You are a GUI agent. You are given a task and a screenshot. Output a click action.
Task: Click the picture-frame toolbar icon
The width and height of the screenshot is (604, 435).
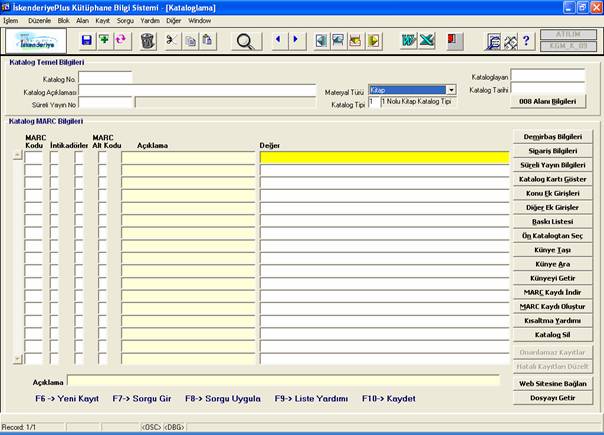338,40
